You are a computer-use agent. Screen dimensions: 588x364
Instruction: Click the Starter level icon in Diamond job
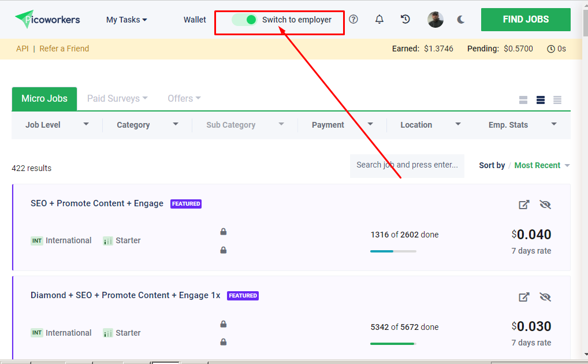click(x=107, y=333)
